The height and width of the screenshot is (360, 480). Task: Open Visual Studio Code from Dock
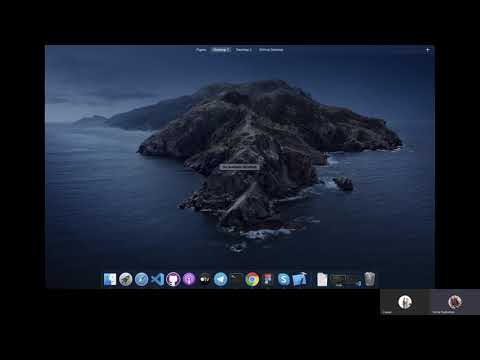click(x=157, y=279)
